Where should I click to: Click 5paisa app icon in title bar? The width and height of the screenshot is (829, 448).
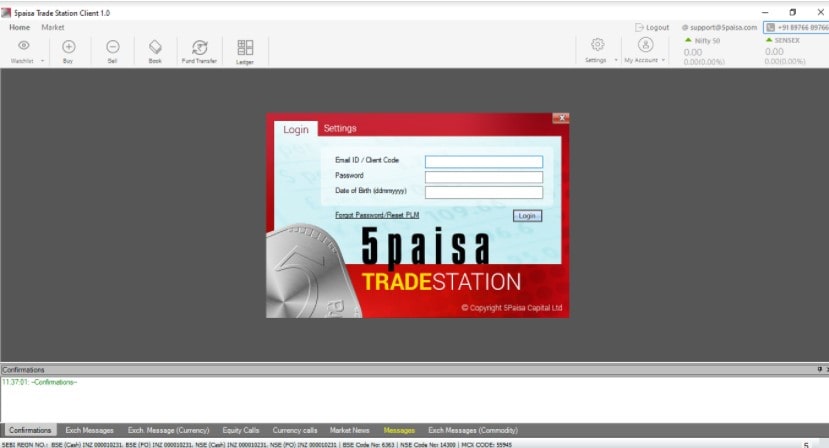(x=6, y=13)
